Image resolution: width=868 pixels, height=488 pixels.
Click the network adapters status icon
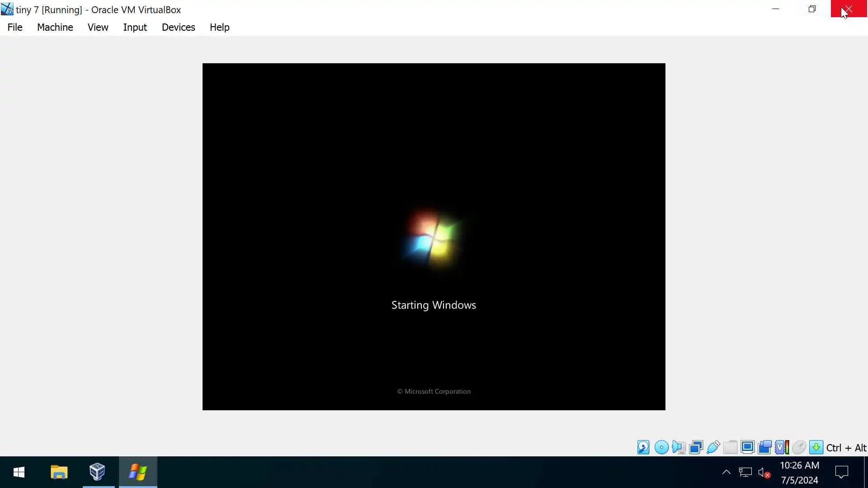[x=696, y=447]
